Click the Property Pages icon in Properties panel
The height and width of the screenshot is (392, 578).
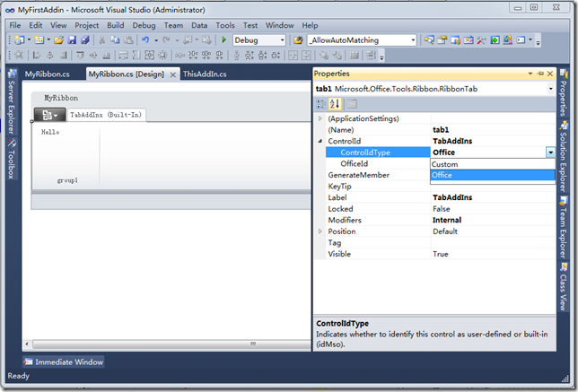(352, 104)
